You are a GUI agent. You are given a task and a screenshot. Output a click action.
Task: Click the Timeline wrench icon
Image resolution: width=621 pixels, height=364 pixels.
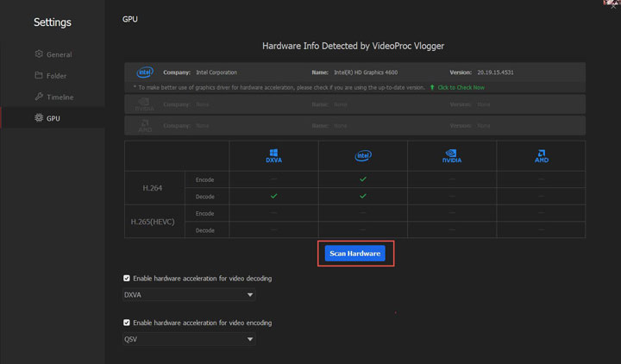(x=39, y=97)
